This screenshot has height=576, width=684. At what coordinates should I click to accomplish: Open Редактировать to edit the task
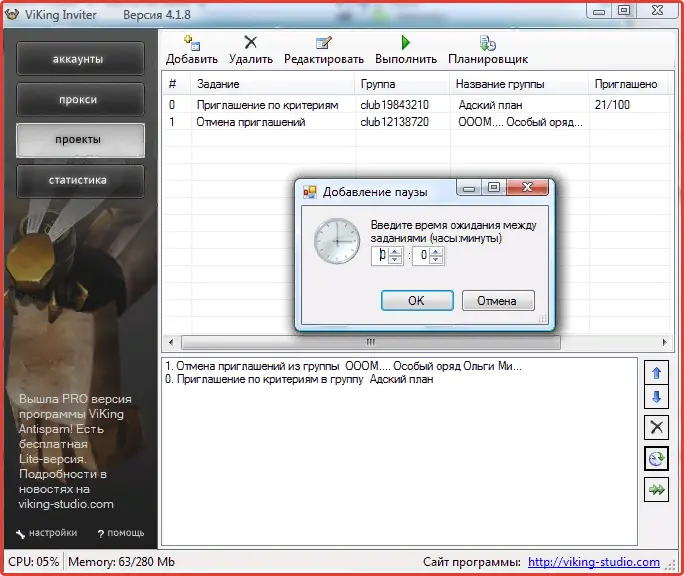(324, 50)
